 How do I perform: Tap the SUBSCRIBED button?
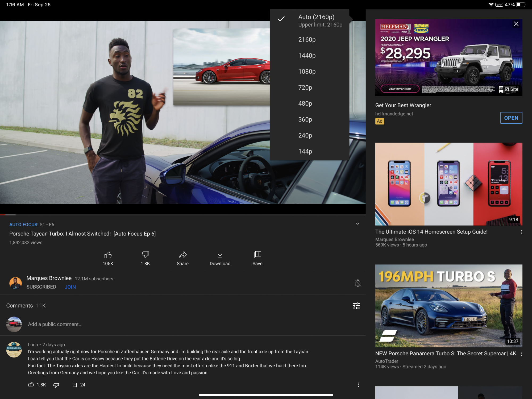[x=41, y=287]
